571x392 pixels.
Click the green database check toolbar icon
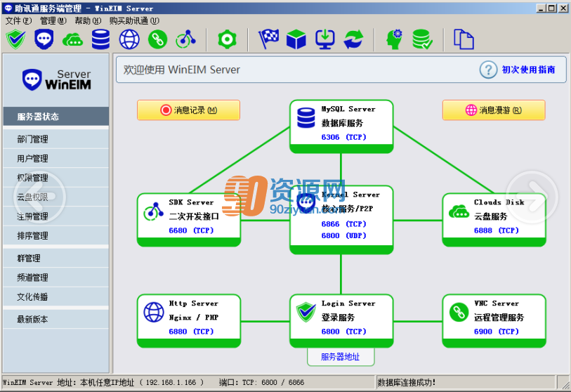pos(422,39)
